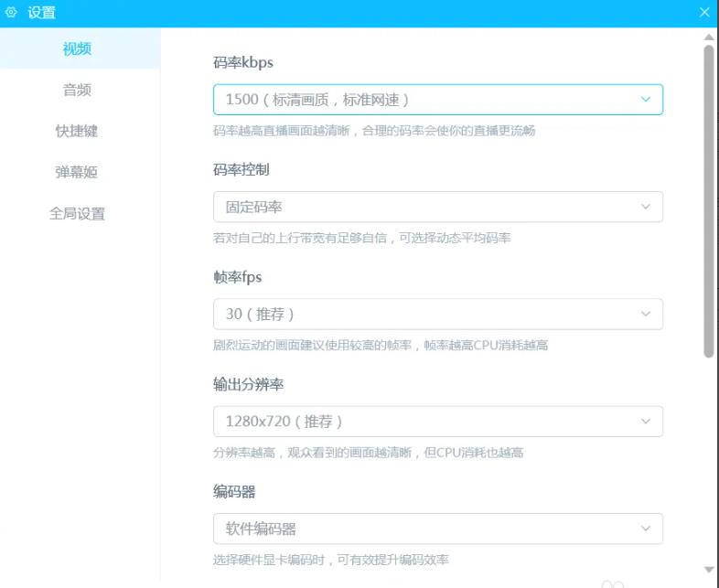This screenshot has width=719, height=588.
Task: Click the settings gear icon in title bar
Action: [x=11, y=13]
